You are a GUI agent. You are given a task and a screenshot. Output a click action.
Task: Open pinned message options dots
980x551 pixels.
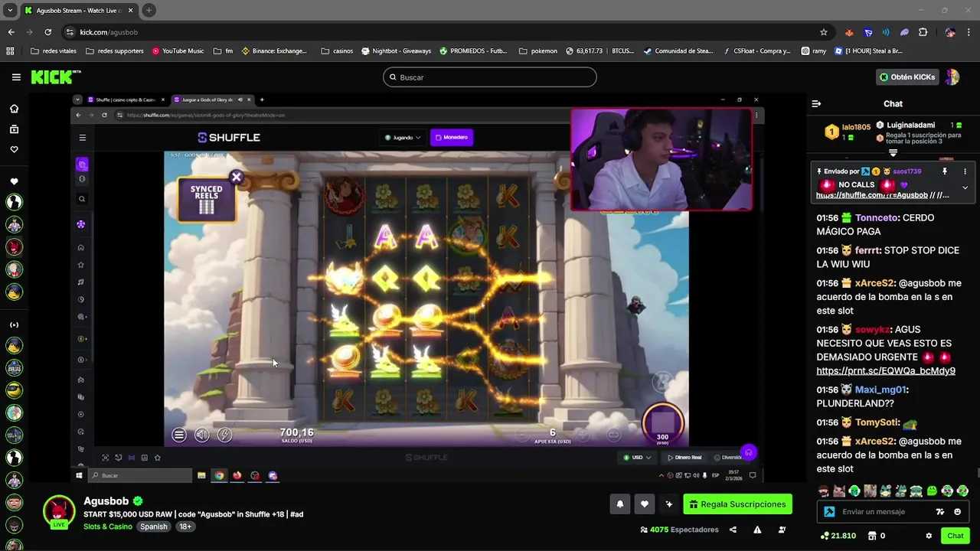pyautogui.click(x=965, y=171)
